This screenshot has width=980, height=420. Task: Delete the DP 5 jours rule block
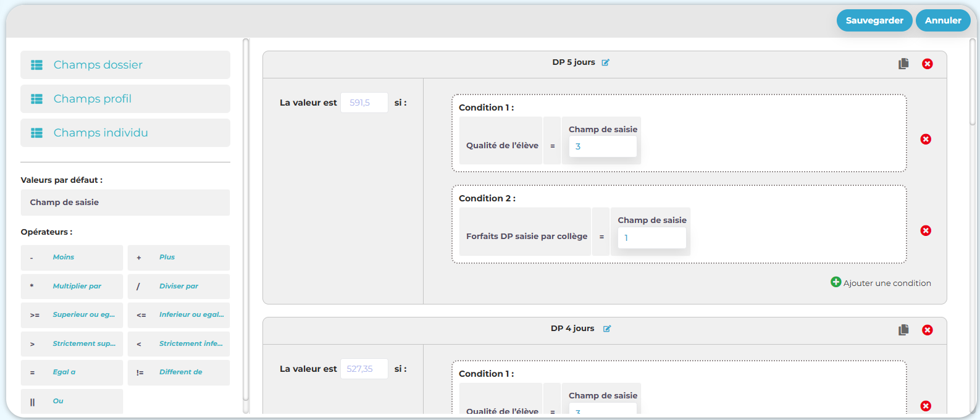point(927,64)
